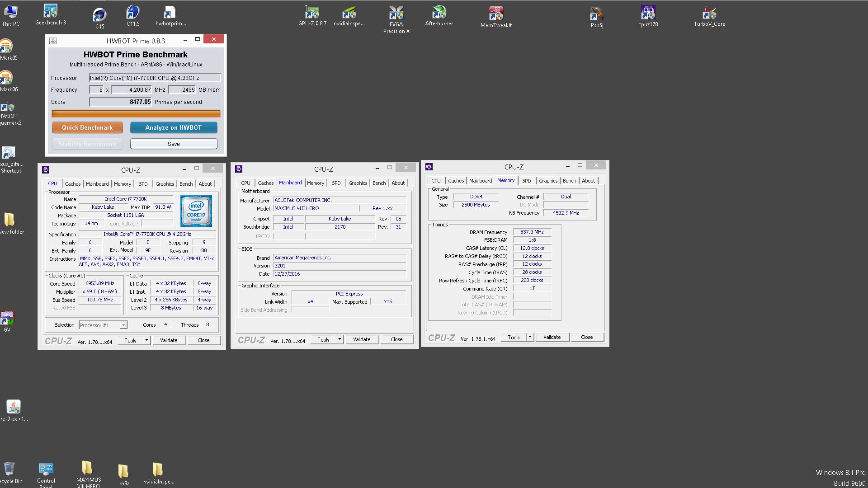Viewport: 868px width, 488px height.
Task: Click the Southbridge Z170 field
Action: pos(340,227)
